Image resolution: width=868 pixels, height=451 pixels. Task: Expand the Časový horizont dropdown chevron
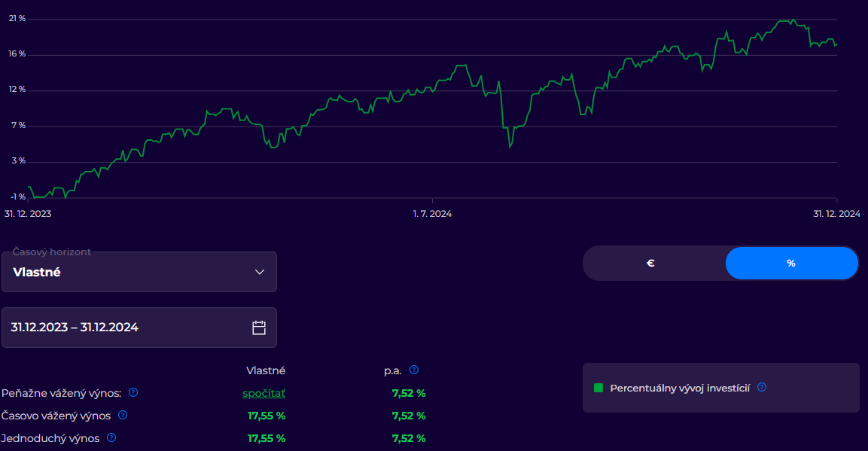click(x=260, y=272)
